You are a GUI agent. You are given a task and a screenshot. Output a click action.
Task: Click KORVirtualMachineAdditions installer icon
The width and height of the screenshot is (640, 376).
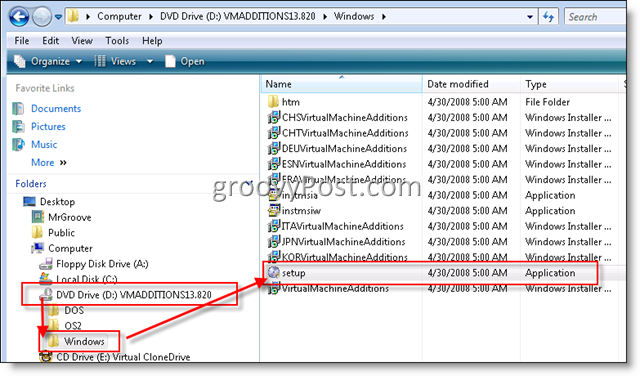(x=273, y=257)
